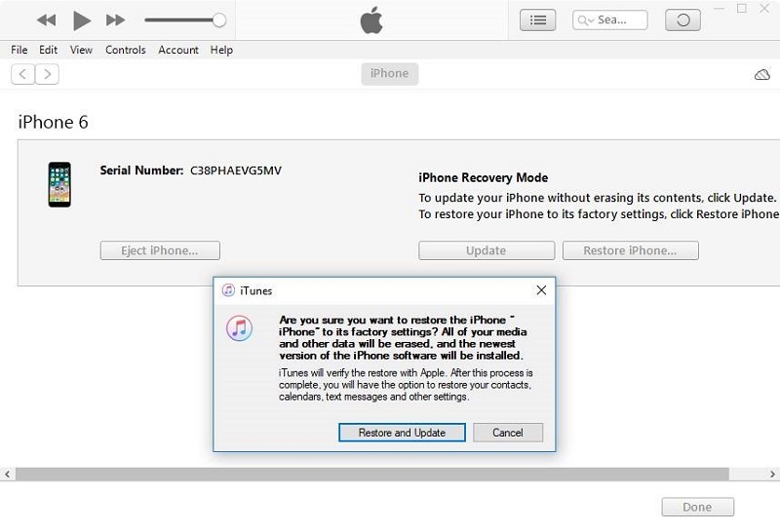Open the list view button
Viewport: 780px width, 532px height.
click(x=538, y=20)
